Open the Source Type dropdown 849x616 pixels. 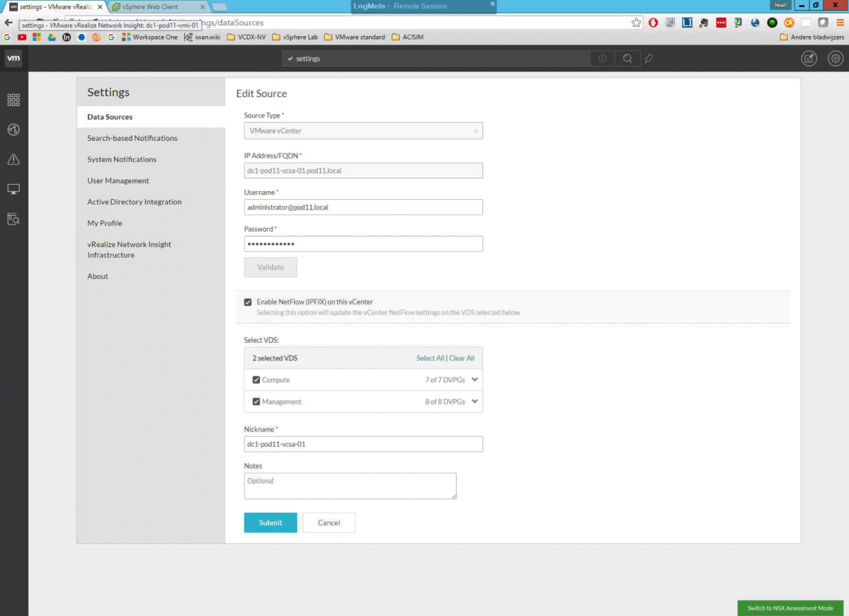[363, 131]
